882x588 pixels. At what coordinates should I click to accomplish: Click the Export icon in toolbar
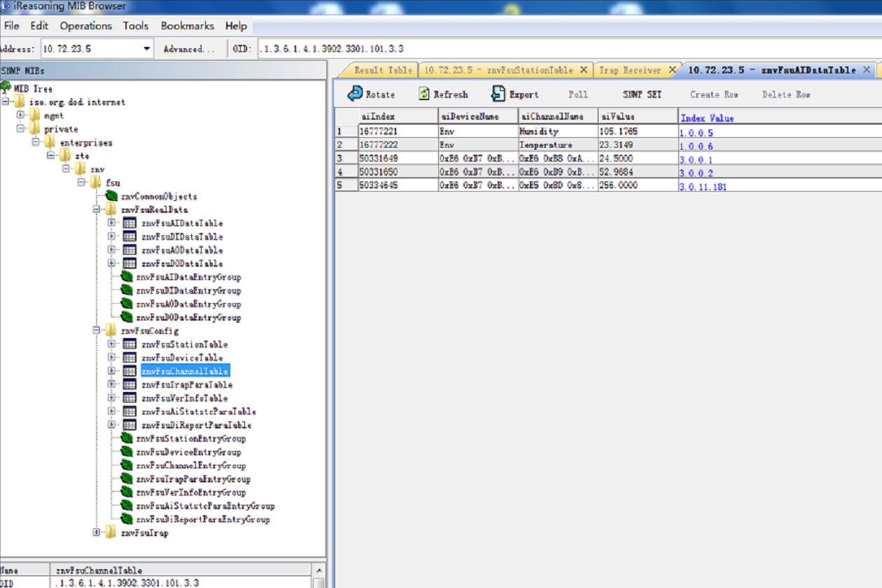coord(498,94)
